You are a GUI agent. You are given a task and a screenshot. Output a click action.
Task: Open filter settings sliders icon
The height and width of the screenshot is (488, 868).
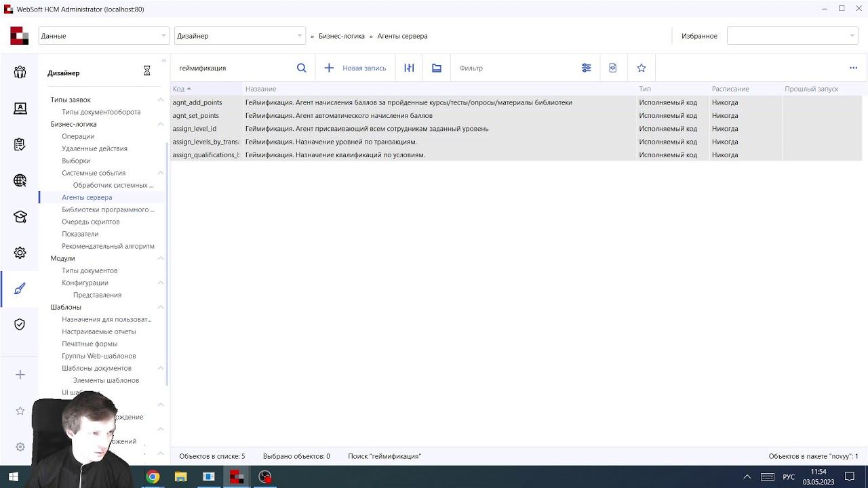tap(587, 68)
